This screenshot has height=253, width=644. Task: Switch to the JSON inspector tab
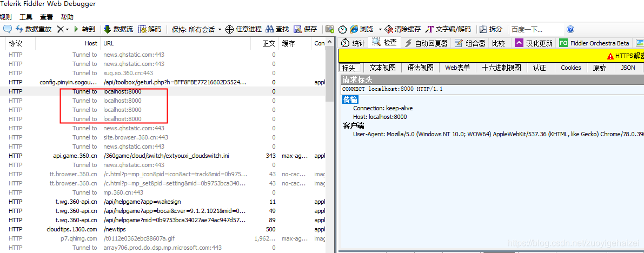(x=628, y=68)
